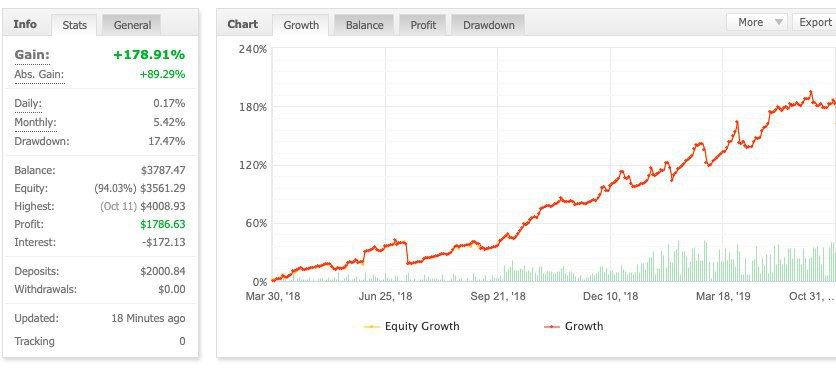Image resolution: width=836 pixels, height=368 pixels.
Task: Select the Info tab
Action: [x=25, y=25]
